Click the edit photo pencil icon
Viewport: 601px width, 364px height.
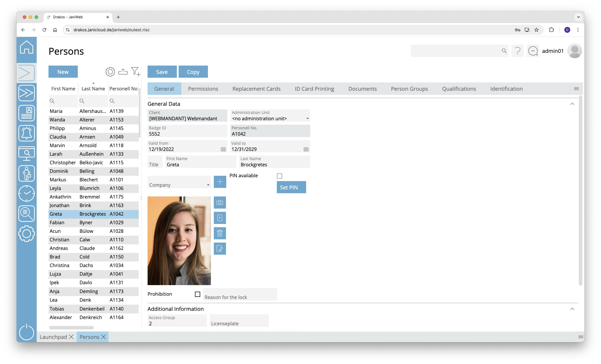tap(220, 249)
